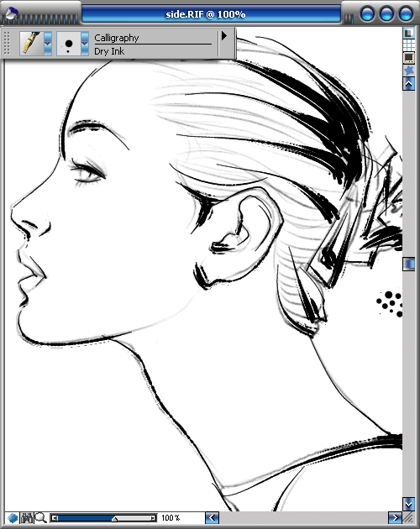
Task: Toggle the impasto star icon
Action: 409,71
